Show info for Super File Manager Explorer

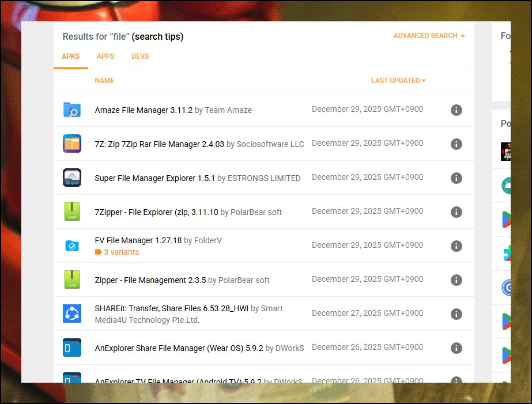coord(456,178)
